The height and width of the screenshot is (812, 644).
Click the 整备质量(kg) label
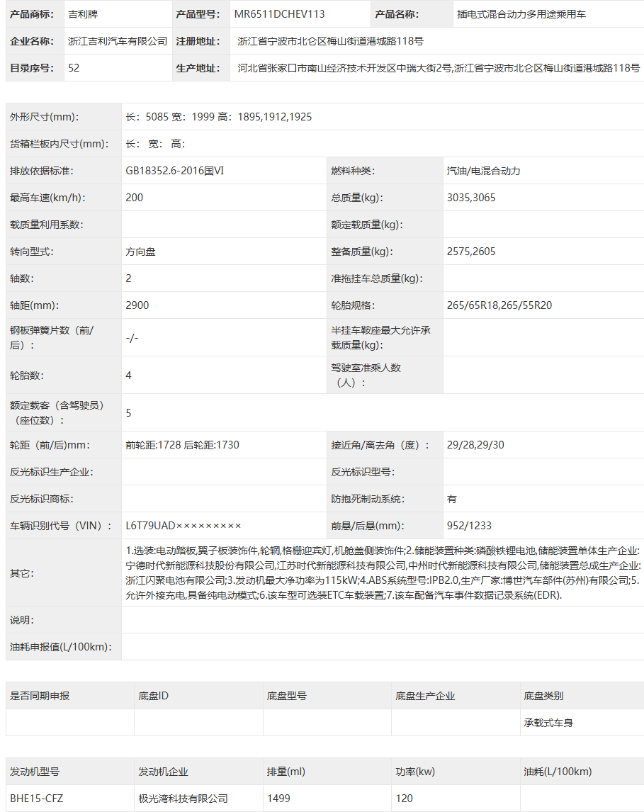coord(362,252)
